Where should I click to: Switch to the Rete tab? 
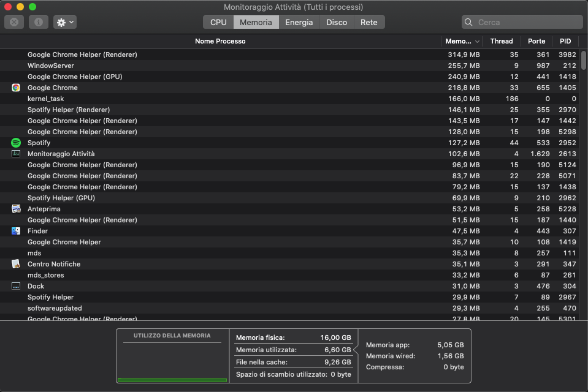[x=369, y=22]
